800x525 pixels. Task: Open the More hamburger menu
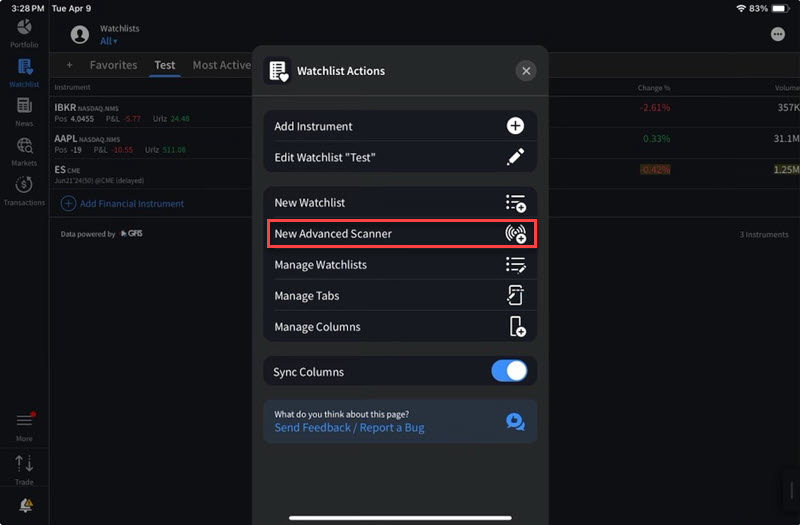point(24,424)
